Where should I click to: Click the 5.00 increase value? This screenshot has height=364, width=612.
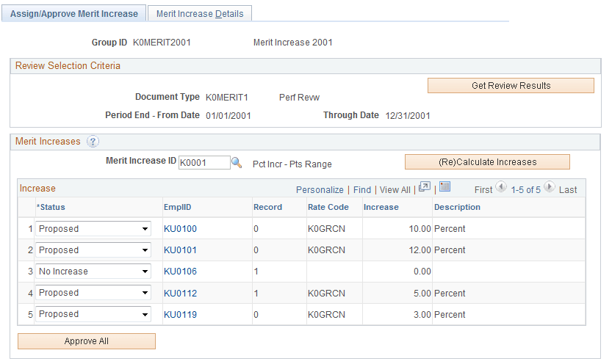422,293
